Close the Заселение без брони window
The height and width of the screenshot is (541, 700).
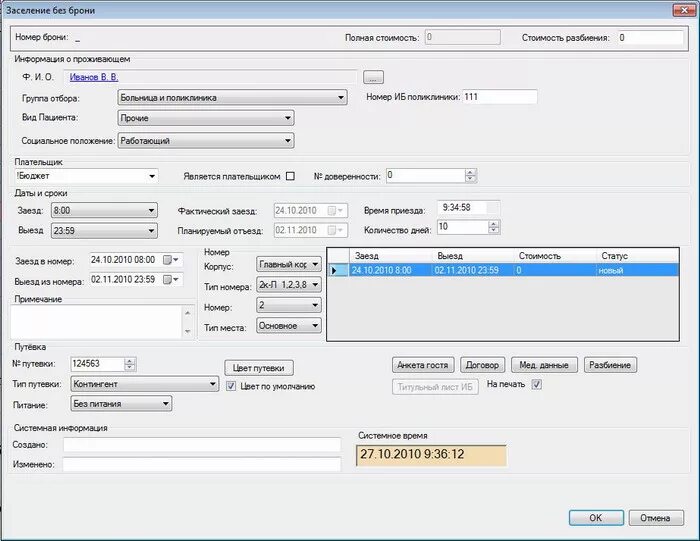tap(684, 10)
